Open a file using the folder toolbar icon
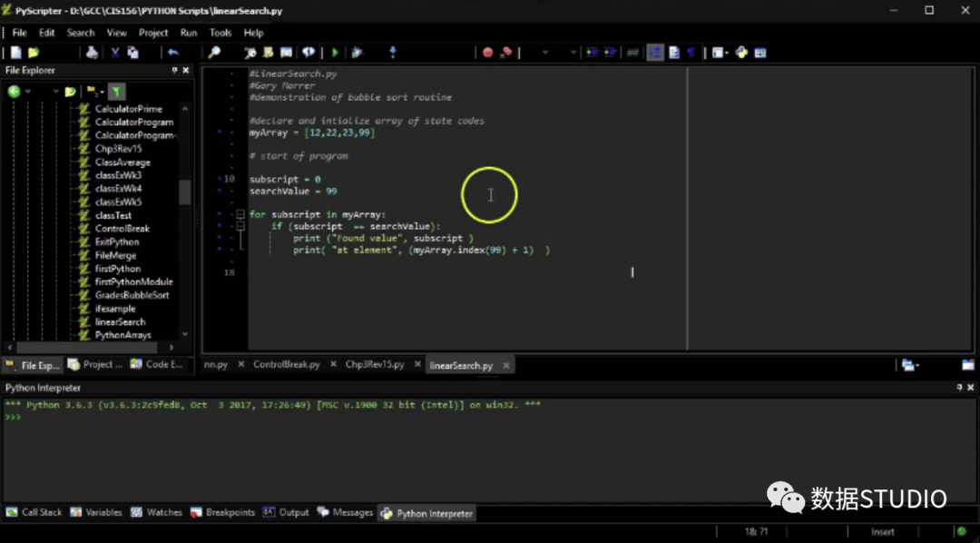This screenshot has height=543, width=980. coord(34,53)
